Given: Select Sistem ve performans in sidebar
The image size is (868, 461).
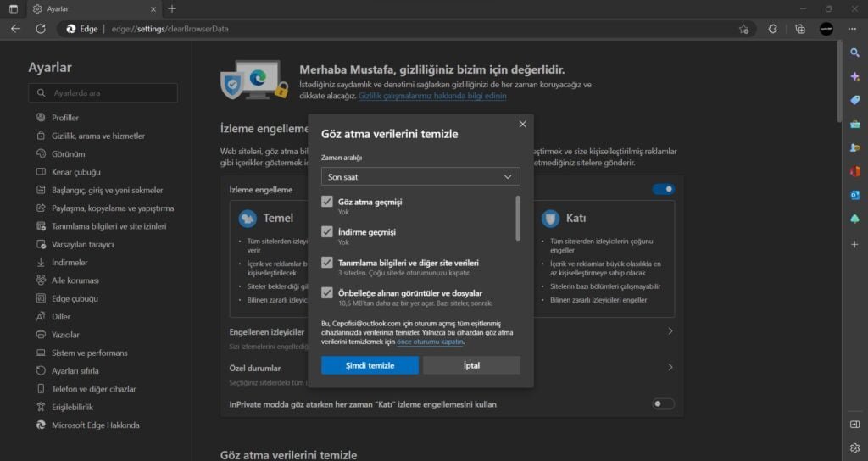Looking at the screenshot, I should [89, 353].
